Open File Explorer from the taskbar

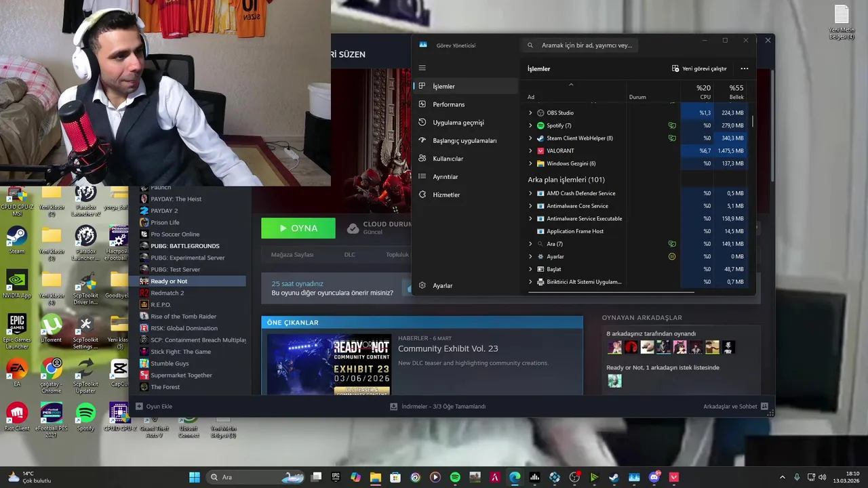(x=376, y=477)
